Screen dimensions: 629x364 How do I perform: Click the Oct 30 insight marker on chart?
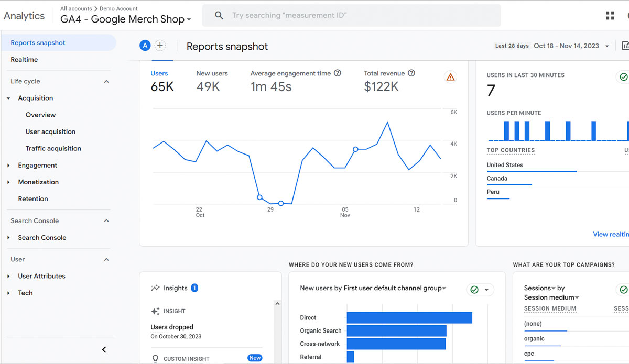coord(281,203)
